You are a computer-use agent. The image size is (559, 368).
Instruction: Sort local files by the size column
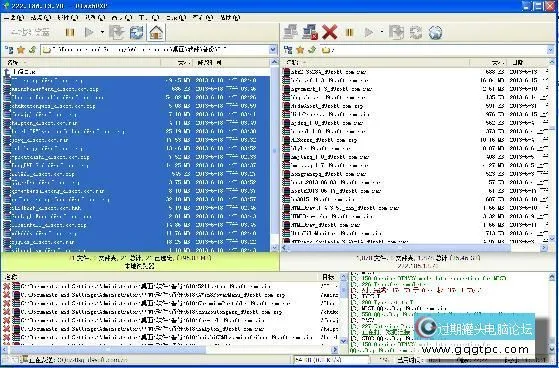pos(177,63)
